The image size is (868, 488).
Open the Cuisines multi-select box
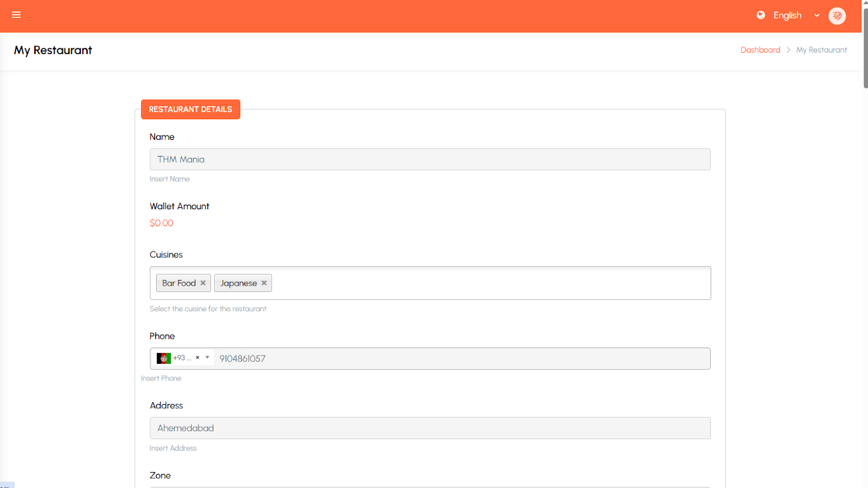(488, 283)
